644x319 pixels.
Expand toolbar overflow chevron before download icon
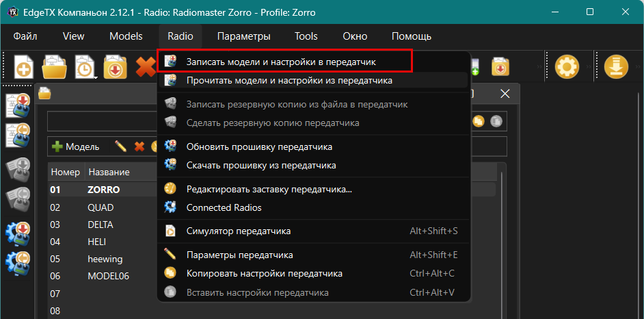click(x=589, y=66)
